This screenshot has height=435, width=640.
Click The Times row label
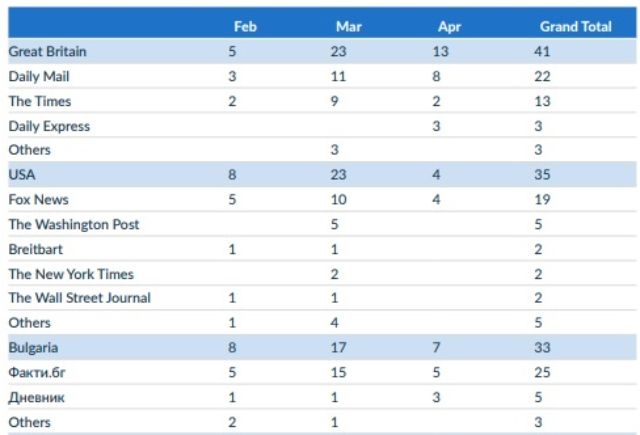point(40,101)
